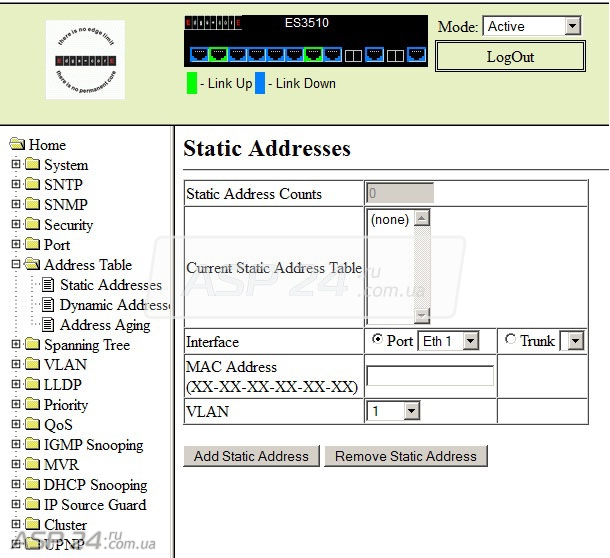Select the Port interface radio button
This screenshot has height=558, width=610.
377,339
